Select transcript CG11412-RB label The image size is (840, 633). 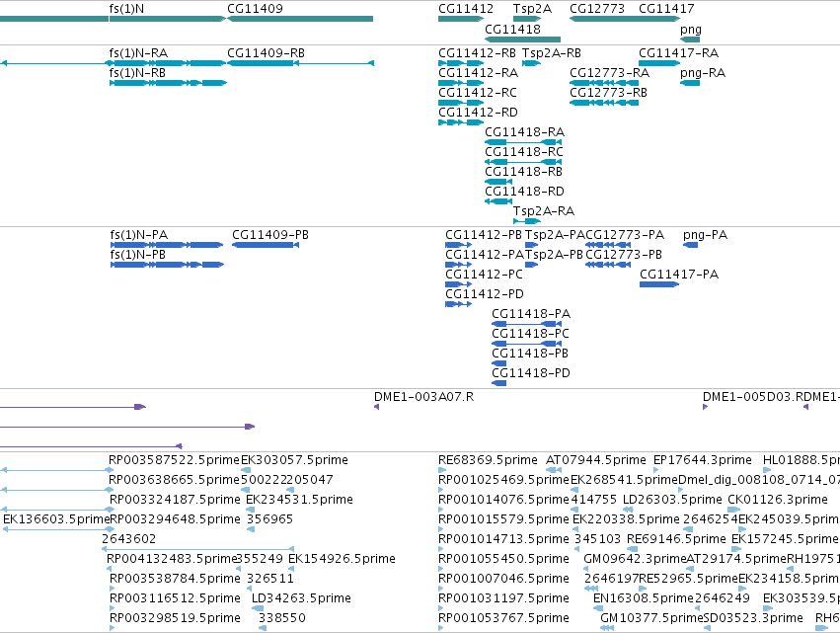477,53
